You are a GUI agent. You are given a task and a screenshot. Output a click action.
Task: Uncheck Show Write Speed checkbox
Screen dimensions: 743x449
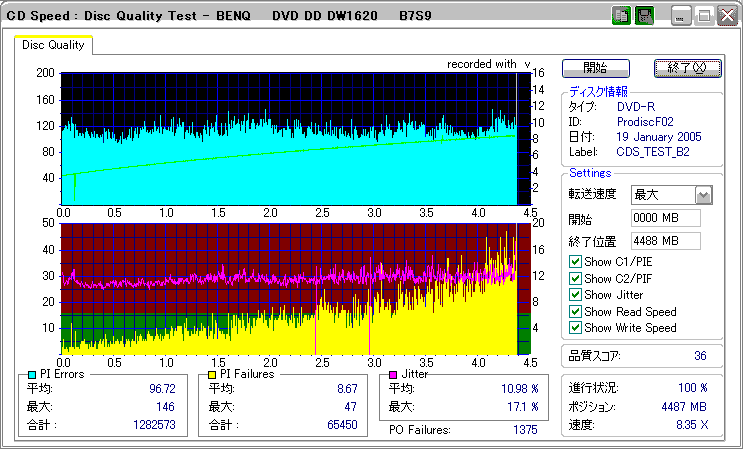(575, 328)
